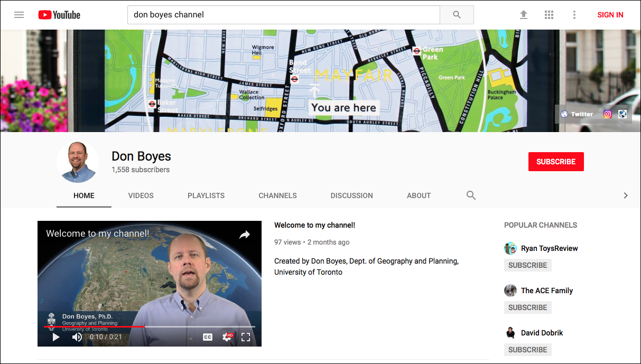
Task: Open the 'Welcome to my channel!' title link
Action: [314, 225]
